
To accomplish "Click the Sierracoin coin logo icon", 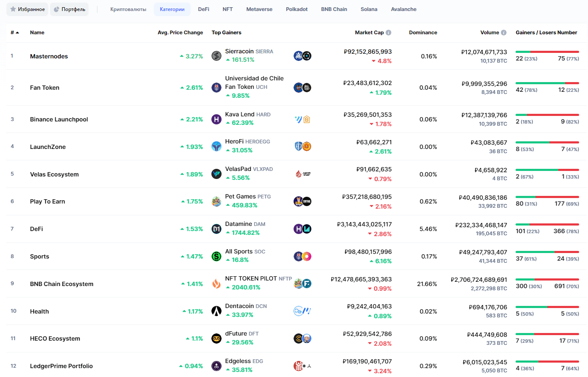I will (216, 56).
